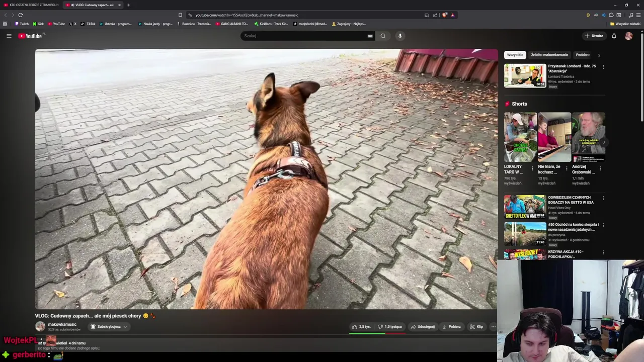Open the GHETTO FLEX video thumbnail
The width and height of the screenshot is (644, 362).
(525, 207)
